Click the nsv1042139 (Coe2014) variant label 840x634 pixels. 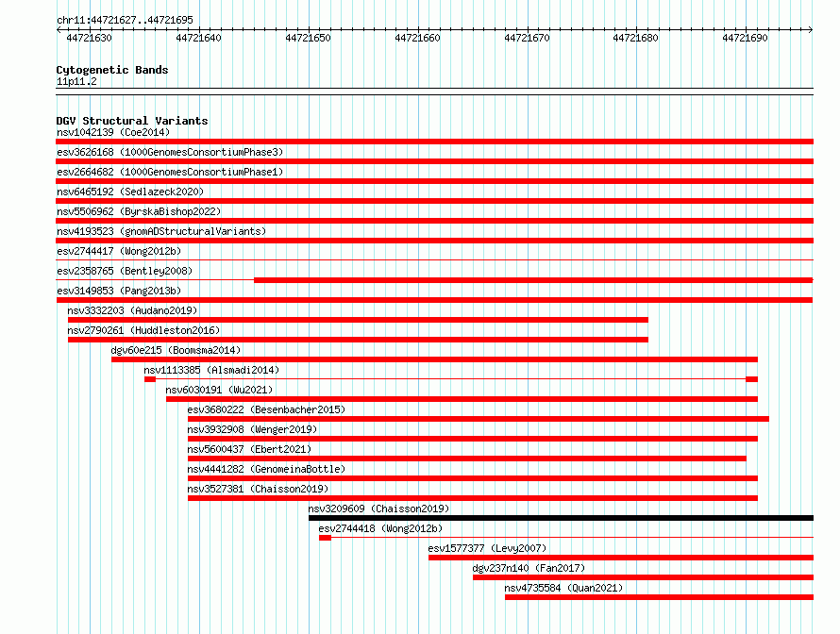[113, 132]
